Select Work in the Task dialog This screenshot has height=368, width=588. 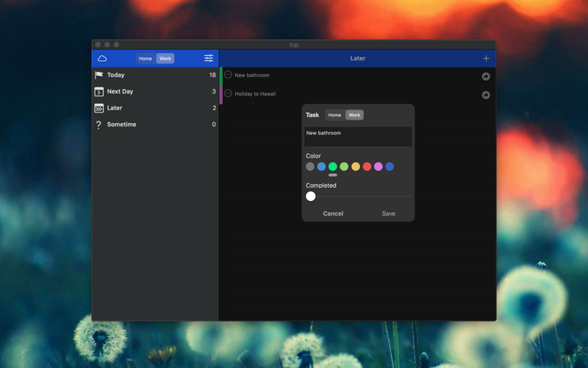coord(354,115)
